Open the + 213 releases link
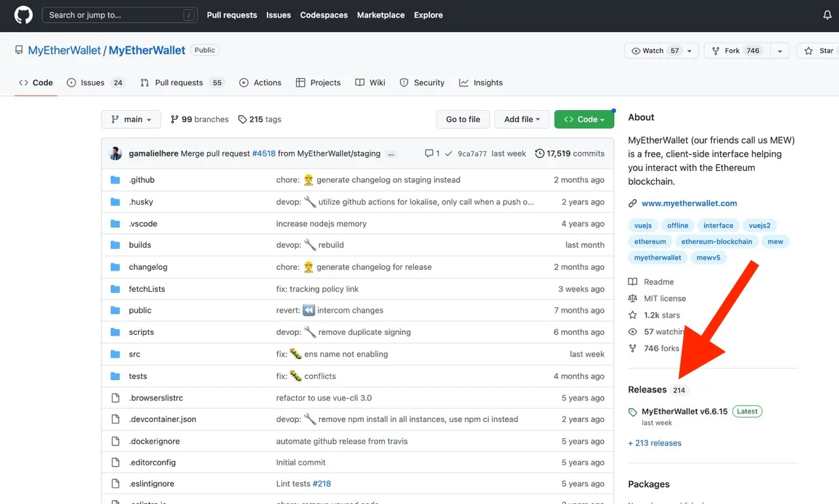This screenshot has width=839, height=504. [655, 443]
